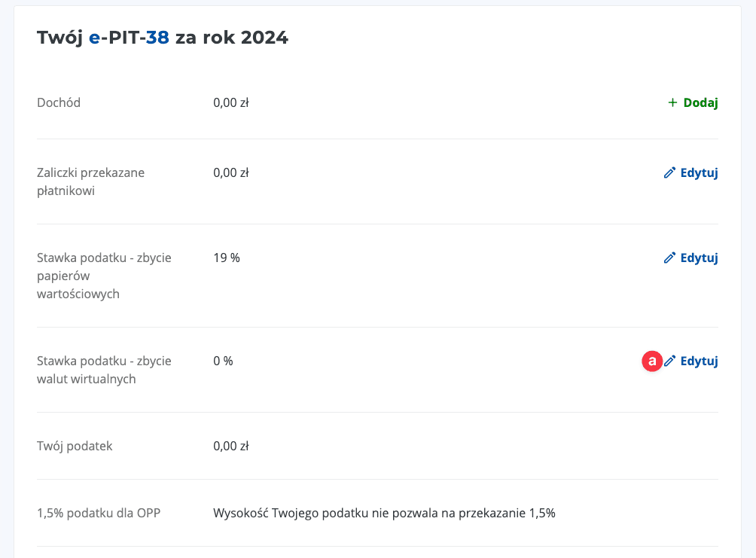Select the pencil icon for papierów wartościowych tax rate
This screenshot has width=756, height=558.
[669, 258]
